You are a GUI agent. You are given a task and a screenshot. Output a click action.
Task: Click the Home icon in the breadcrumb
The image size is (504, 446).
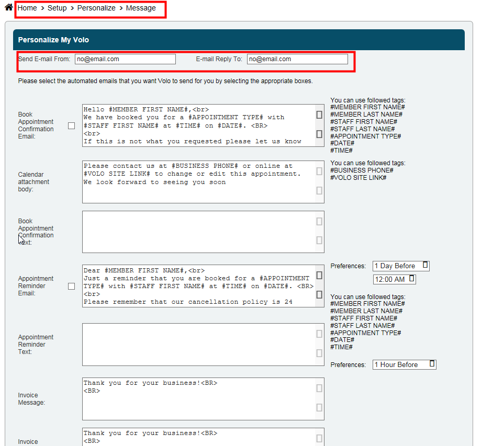pyautogui.click(x=8, y=7)
